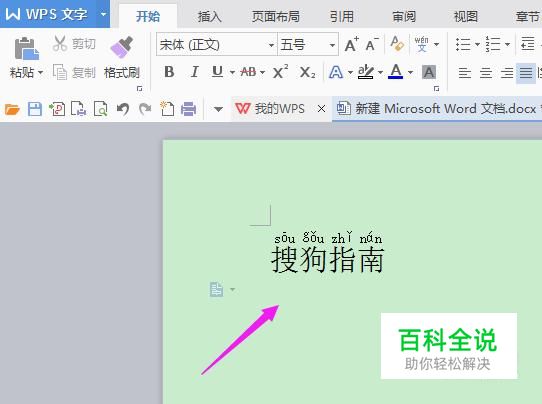Align text left

pyautogui.click(x=465, y=73)
